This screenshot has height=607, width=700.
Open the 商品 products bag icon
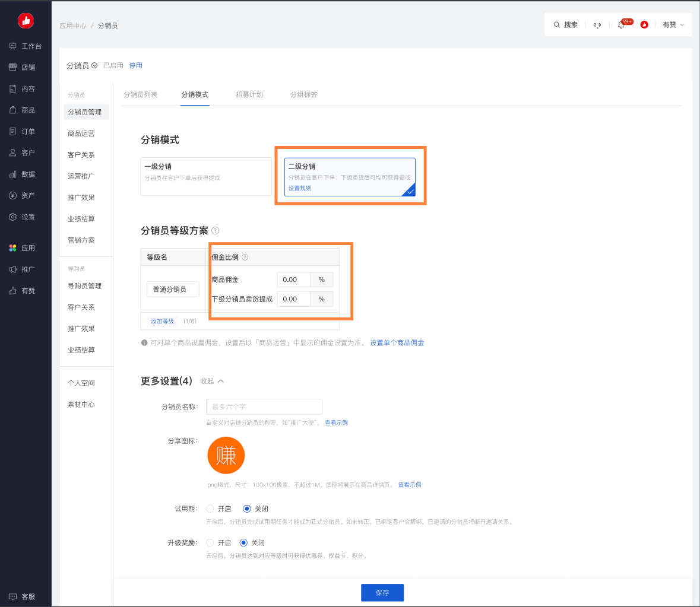[13, 110]
